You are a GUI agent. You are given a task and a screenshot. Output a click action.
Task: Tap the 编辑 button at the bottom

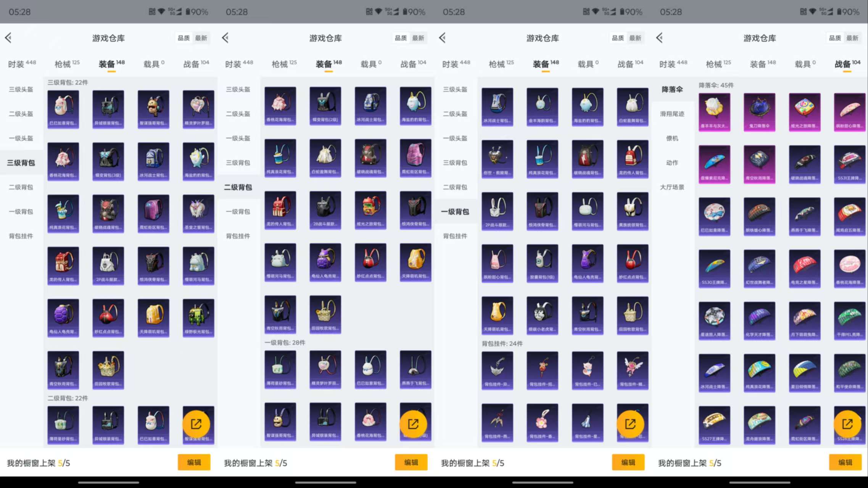[194, 462]
